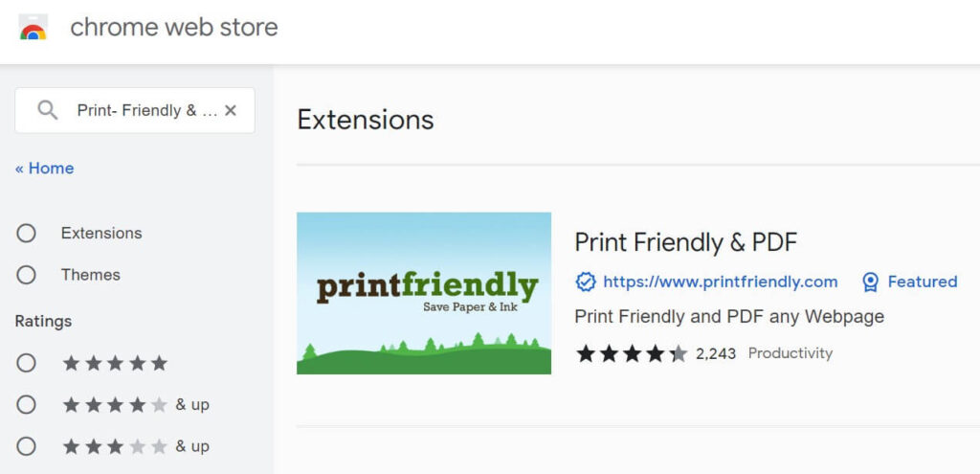Click the printfriendly thumbnail image
980x474 pixels.
click(x=424, y=293)
